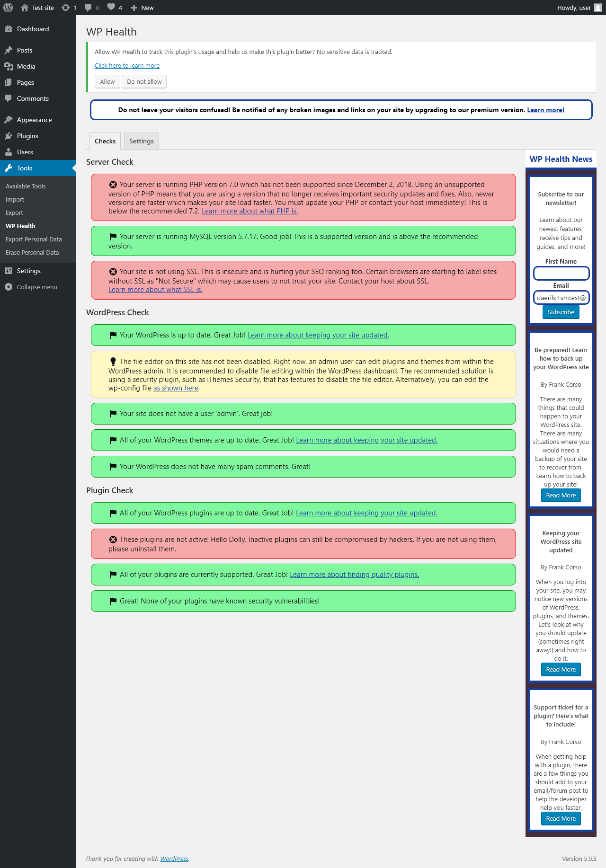The width and height of the screenshot is (606, 868).
Task: Open the Test site home icon
Action: click(25, 8)
